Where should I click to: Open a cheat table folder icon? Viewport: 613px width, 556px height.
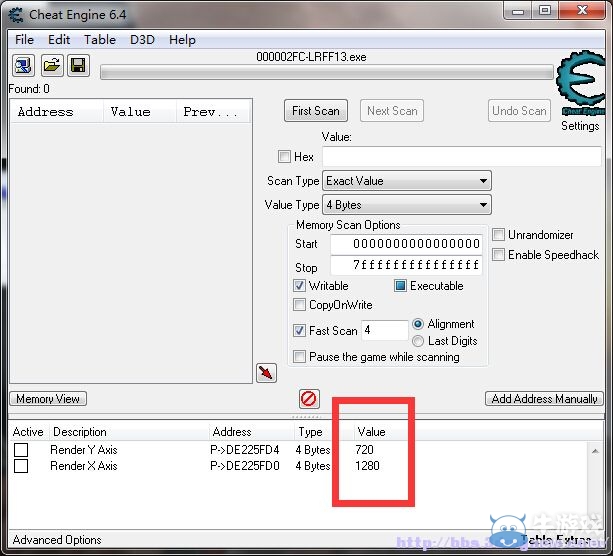51,65
